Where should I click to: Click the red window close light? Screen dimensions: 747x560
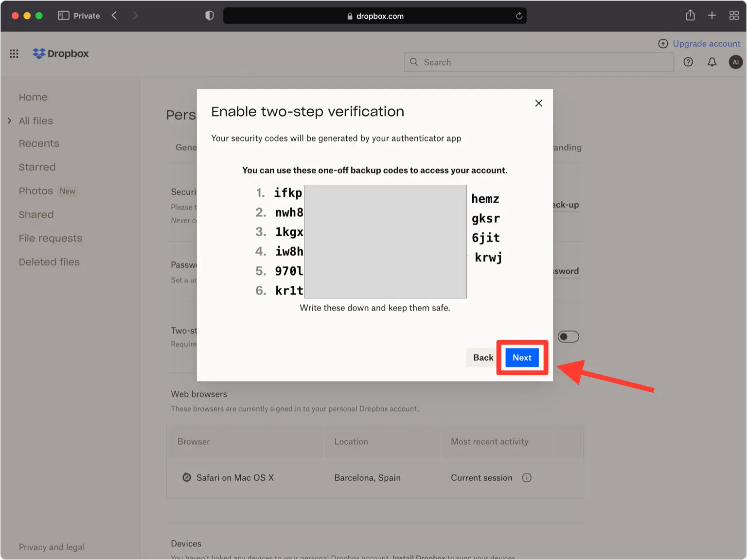tap(15, 16)
